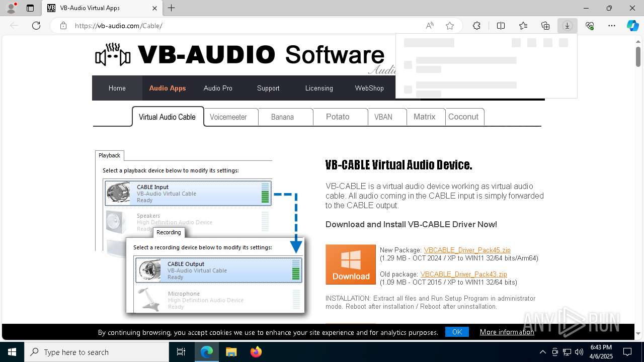Open Favorites list icon
This screenshot has width=644, height=362.
(523, 26)
